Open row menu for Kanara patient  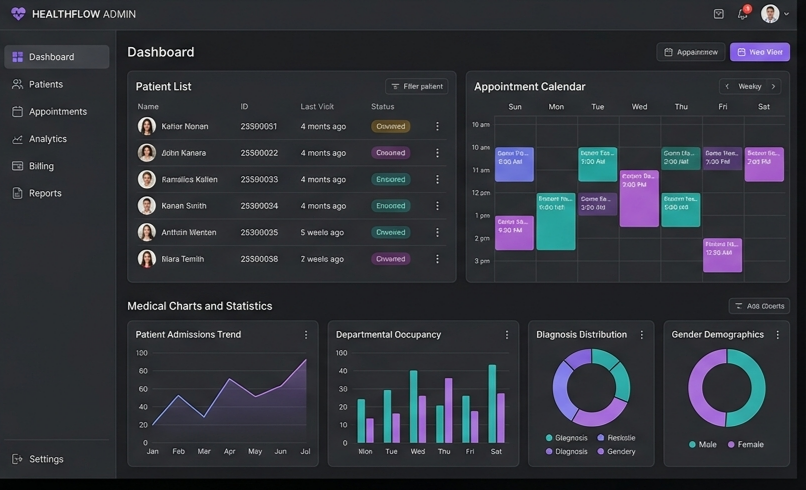coord(437,153)
